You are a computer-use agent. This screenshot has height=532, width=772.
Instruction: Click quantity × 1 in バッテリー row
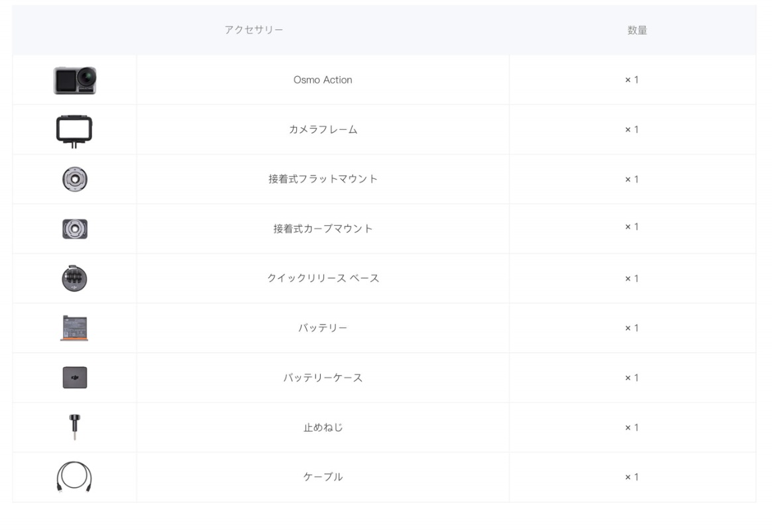632,328
